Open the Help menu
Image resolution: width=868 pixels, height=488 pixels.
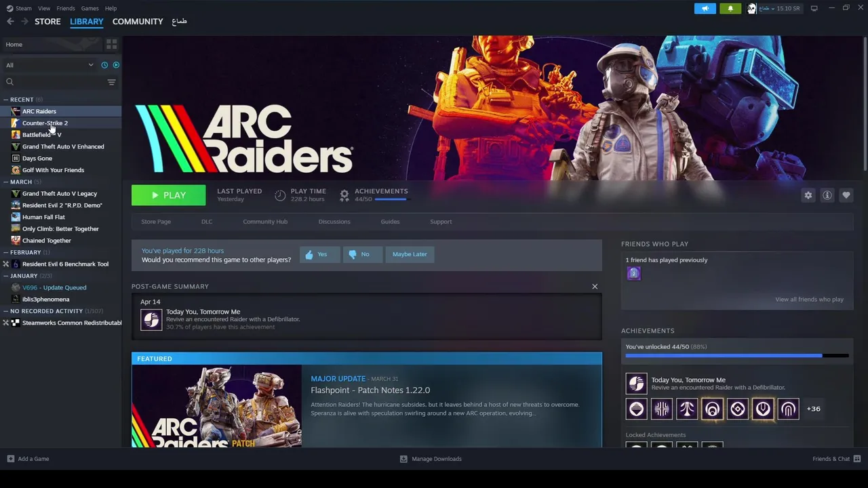pyautogui.click(x=111, y=8)
